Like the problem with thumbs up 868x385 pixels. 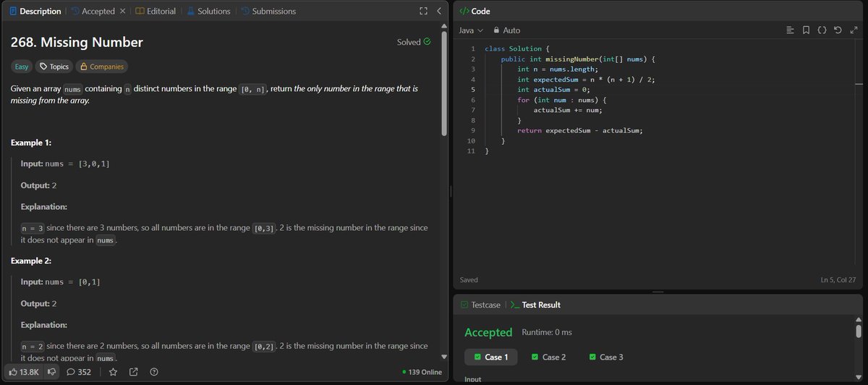click(x=24, y=372)
